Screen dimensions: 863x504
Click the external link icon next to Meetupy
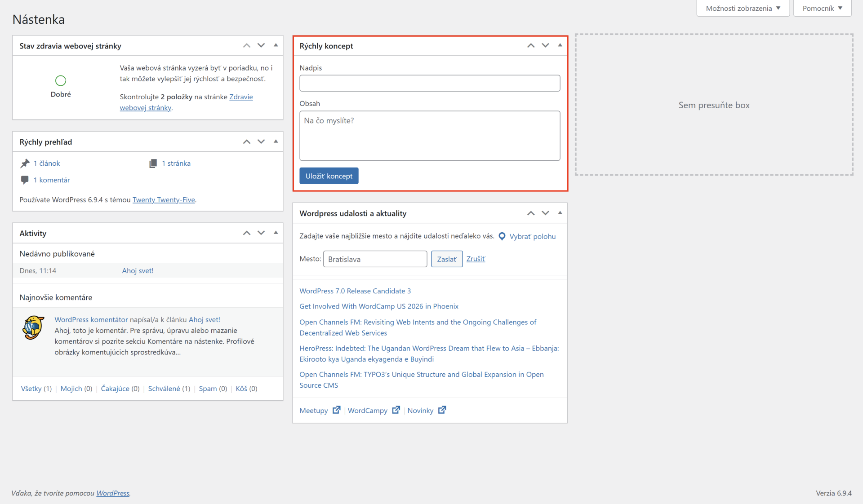[336, 410]
